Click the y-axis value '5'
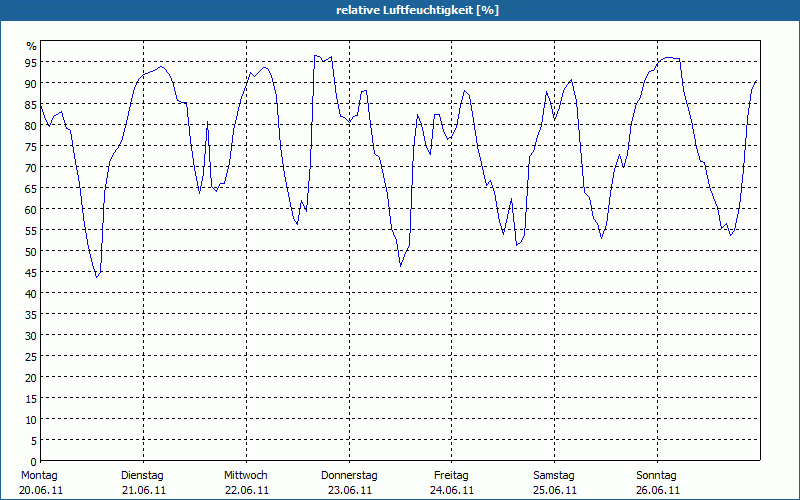Viewport: 800px width, 500px height. pyautogui.click(x=34, y=441)
